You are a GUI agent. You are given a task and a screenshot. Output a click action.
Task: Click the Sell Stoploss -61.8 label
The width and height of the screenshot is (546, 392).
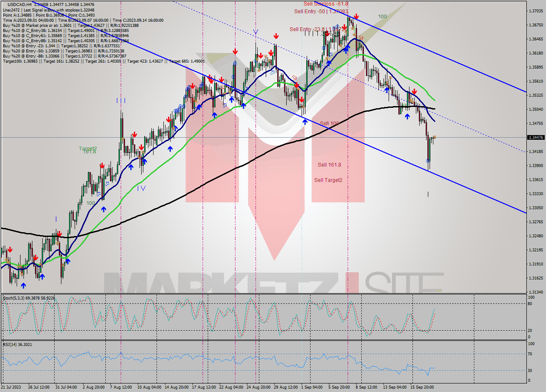326,3
